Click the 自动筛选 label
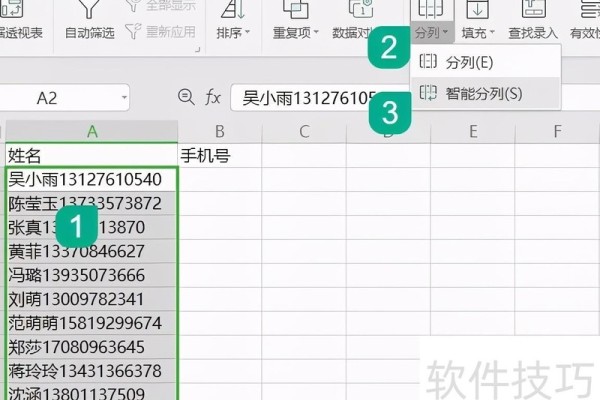 tap(90, 33)
